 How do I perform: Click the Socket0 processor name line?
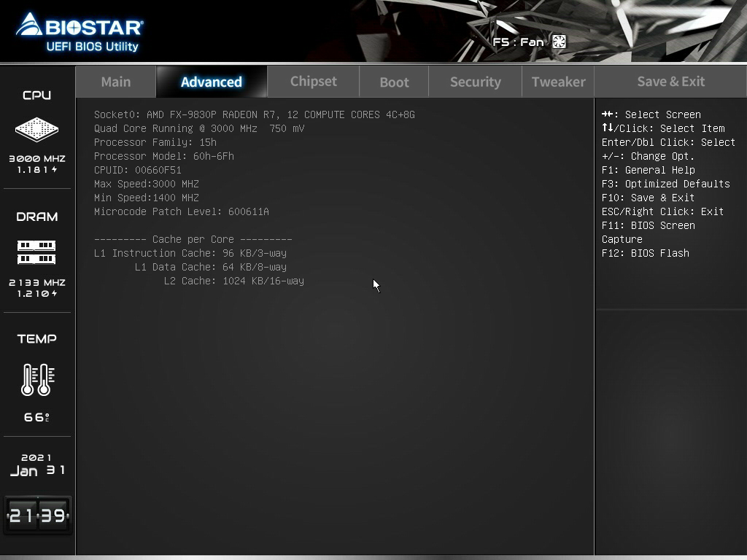(254, 114)
